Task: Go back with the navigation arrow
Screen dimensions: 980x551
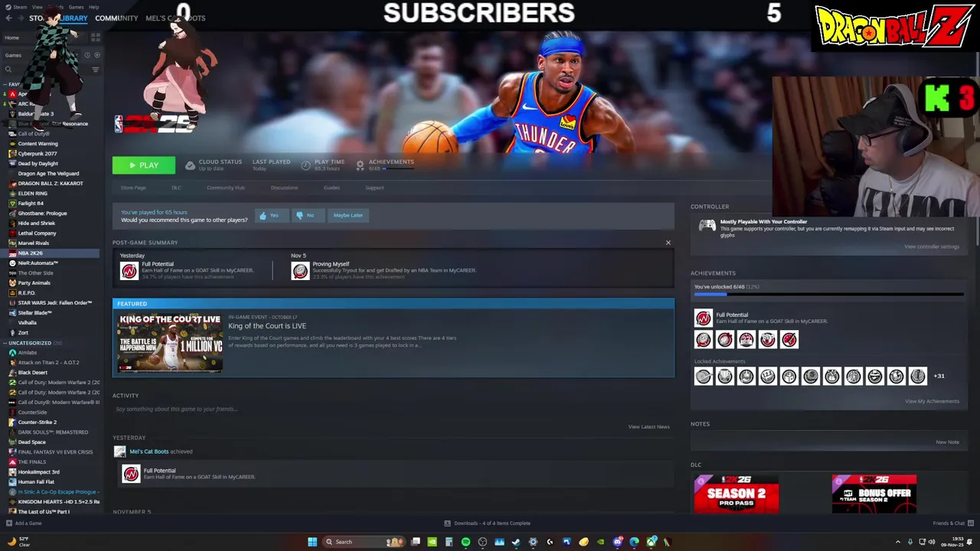Action: pyautogui.click(x=8, y=18)
